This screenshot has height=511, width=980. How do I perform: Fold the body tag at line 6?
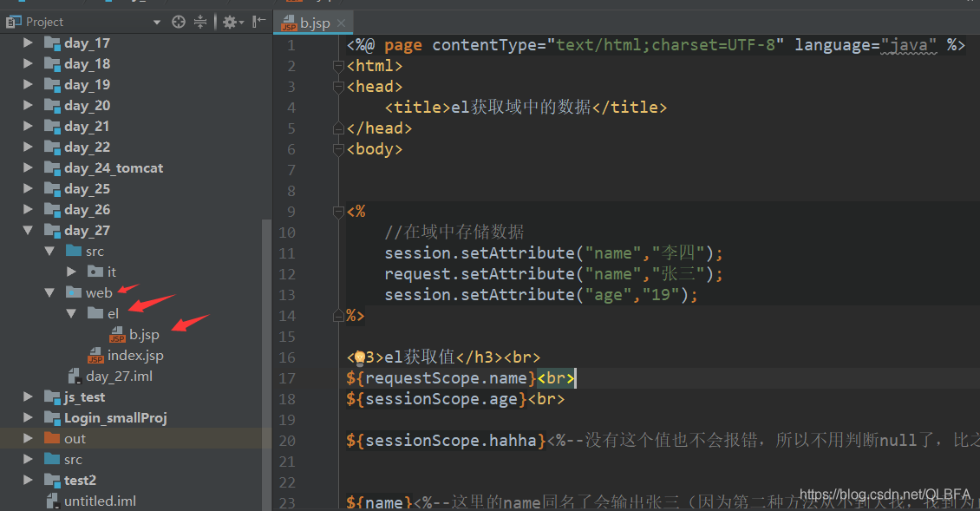(339, 149)
